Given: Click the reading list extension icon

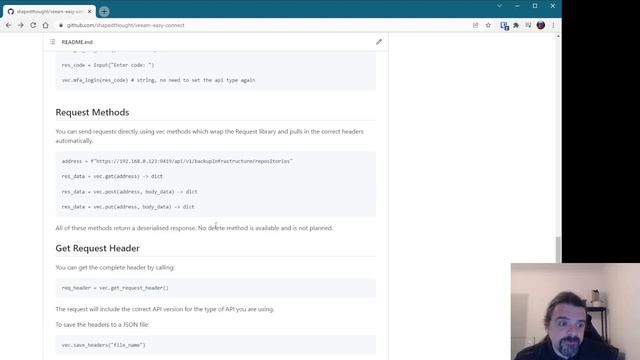Looking at the screenshot, I should click(x=528, y=25).
